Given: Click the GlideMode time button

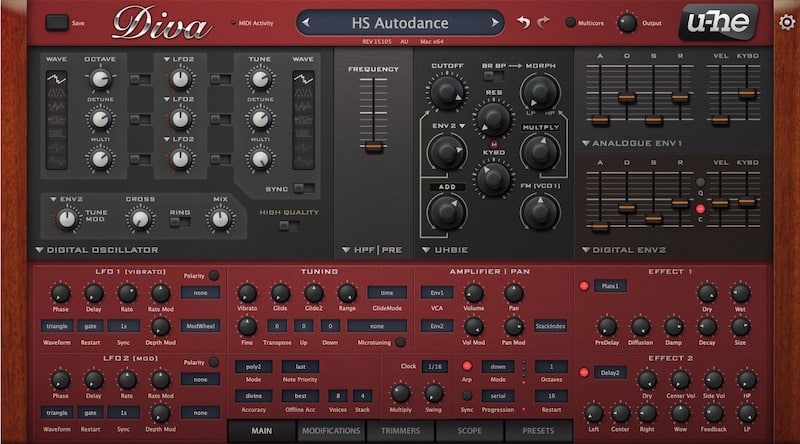Looking at the screenshot, I should [387, 293].
